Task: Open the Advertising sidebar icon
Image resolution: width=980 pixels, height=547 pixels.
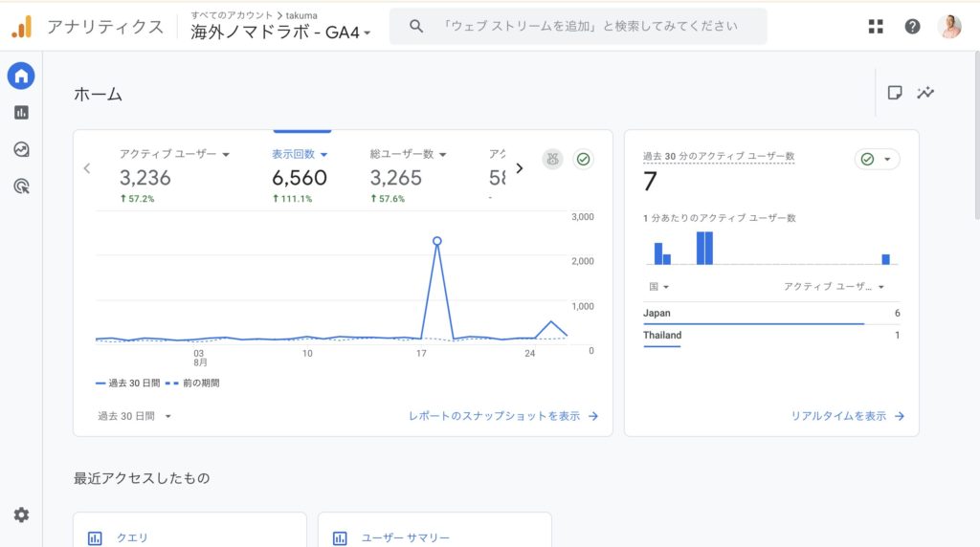Action: [x=21, y=186]
